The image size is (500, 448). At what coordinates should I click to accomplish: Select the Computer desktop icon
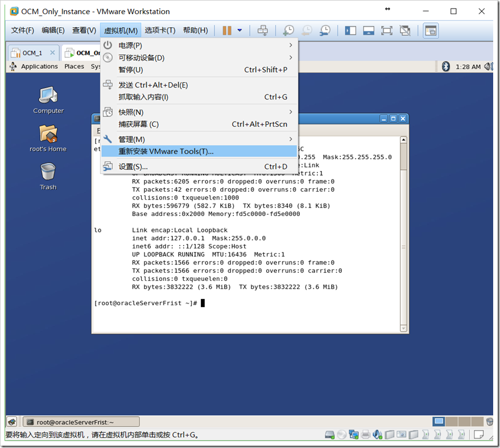(x=48, y=99)
